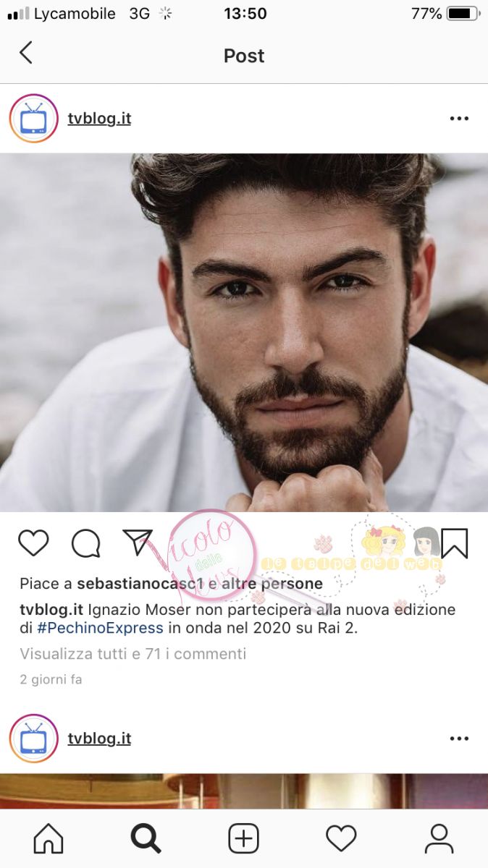Open tvblog.it avatar on first post
488x868 pixels.
tap(33, 119)
